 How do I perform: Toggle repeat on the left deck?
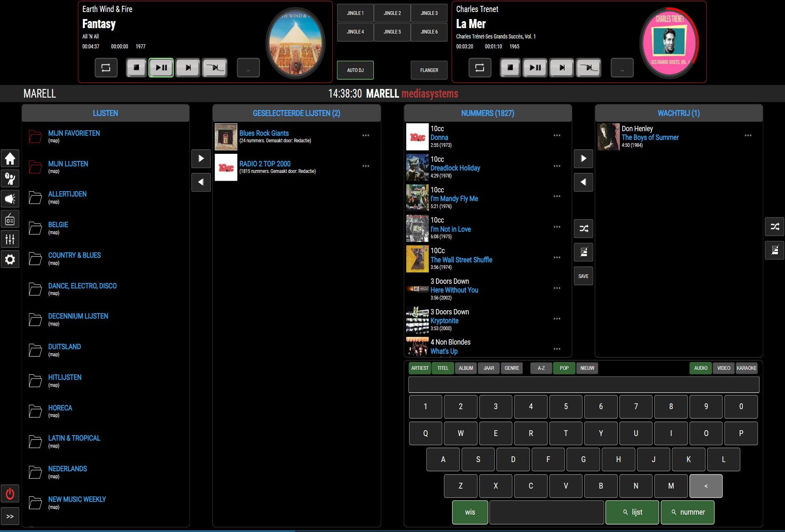(106, 67)
